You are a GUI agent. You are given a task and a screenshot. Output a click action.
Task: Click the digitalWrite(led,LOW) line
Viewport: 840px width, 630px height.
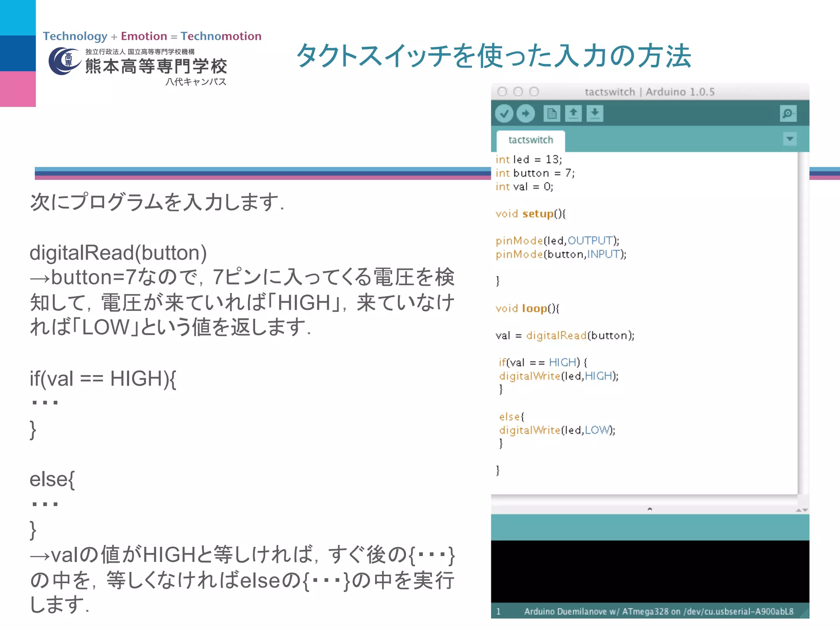pos(557,430)
